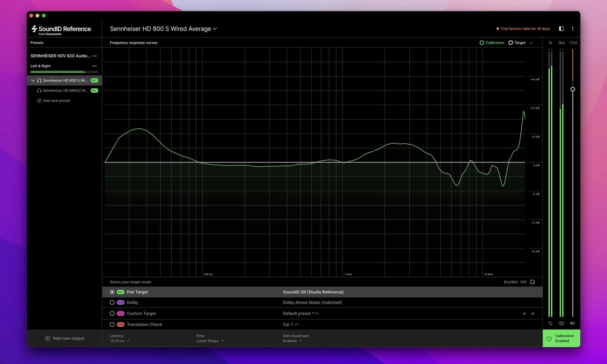Viewport: 607px width, 364px height.
Task: Select the SENNHEISER HDV 820 Audio output
Action: point(60,56)
